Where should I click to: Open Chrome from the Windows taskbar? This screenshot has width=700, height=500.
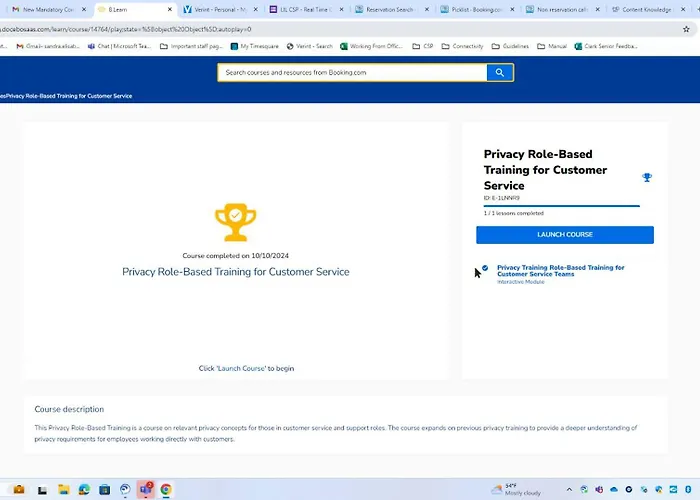point(166,490)
